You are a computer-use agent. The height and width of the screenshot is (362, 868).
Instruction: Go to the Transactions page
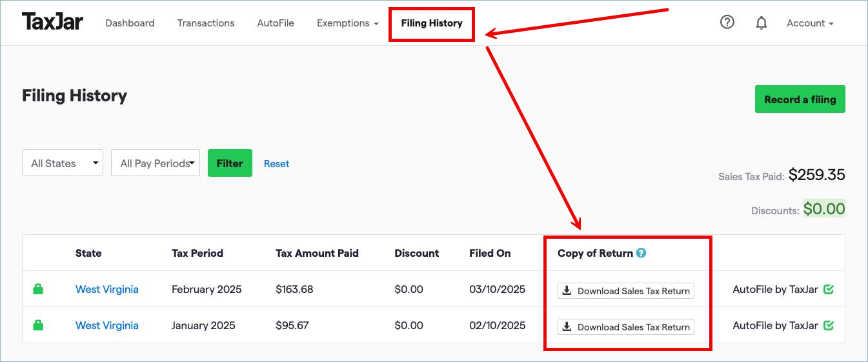pos(206,23)
